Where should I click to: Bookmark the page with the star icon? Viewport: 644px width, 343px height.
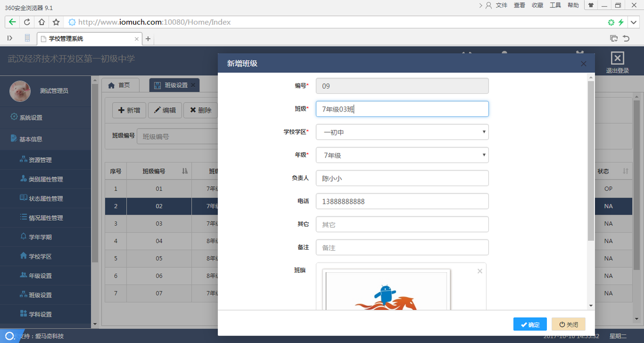pos(56,23)
